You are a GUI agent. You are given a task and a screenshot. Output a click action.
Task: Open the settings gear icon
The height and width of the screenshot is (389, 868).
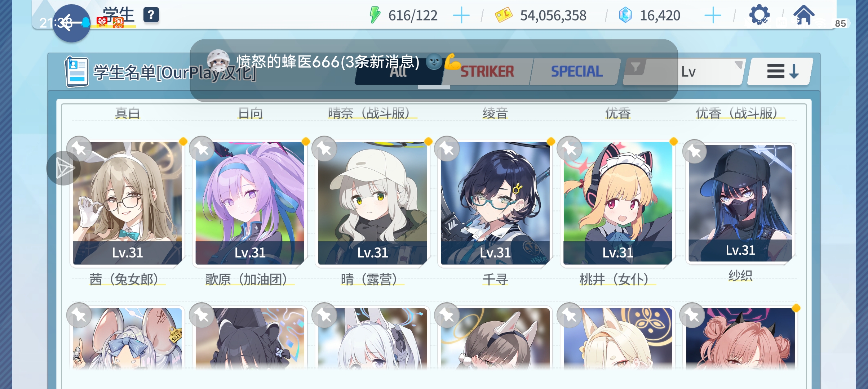759,15
